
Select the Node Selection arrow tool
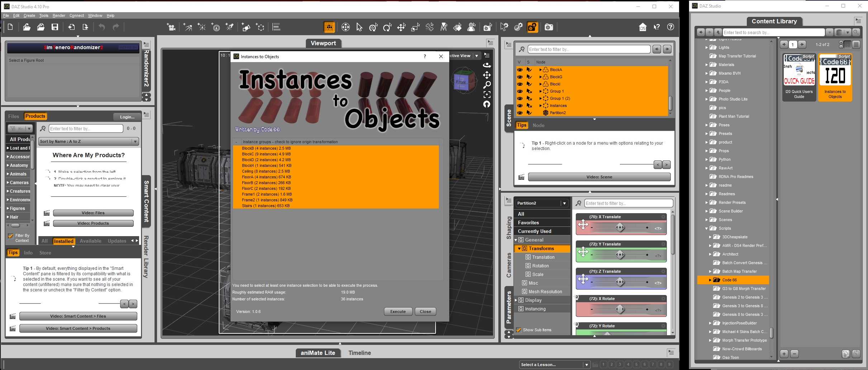tap(359, 27)
